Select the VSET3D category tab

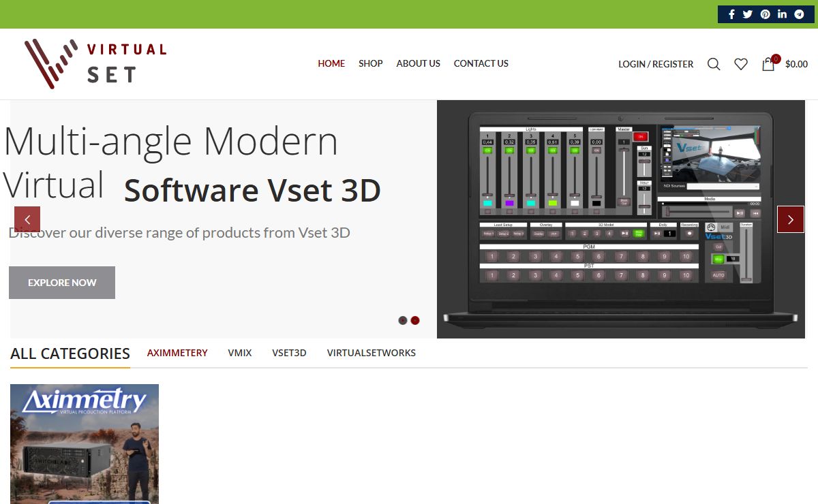(x=289, y=353)
